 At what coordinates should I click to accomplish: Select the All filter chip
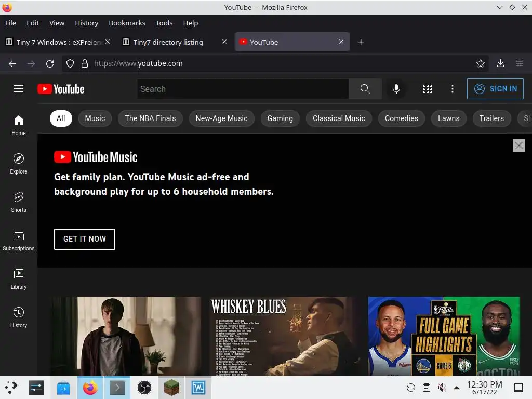point(61,118)
